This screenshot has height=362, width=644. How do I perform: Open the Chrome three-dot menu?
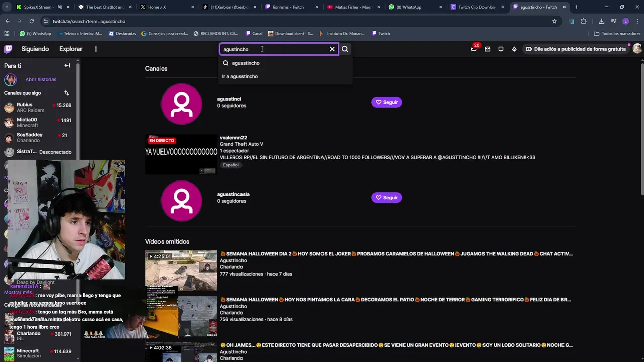(637, 21)
